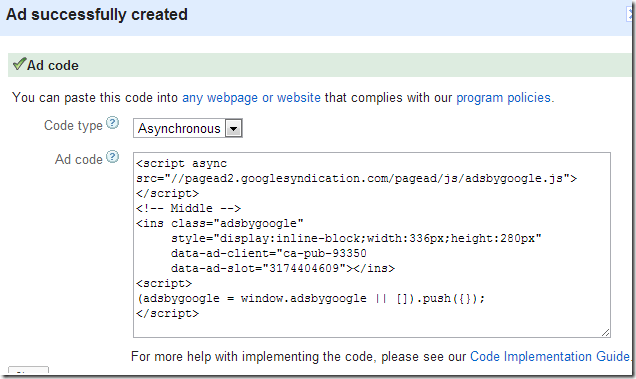Click inside the ad code text area

372,245
